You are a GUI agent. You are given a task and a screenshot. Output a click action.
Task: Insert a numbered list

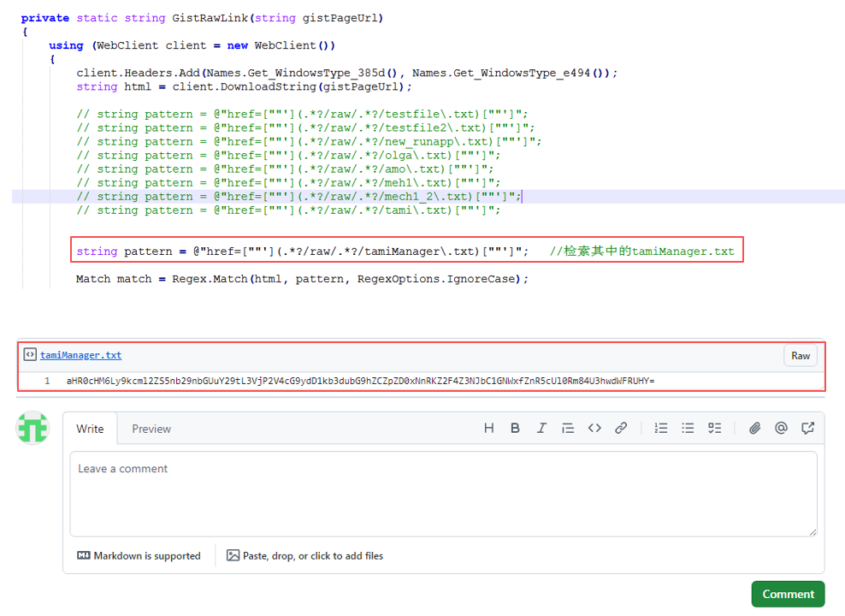click(x=661, y=428)
